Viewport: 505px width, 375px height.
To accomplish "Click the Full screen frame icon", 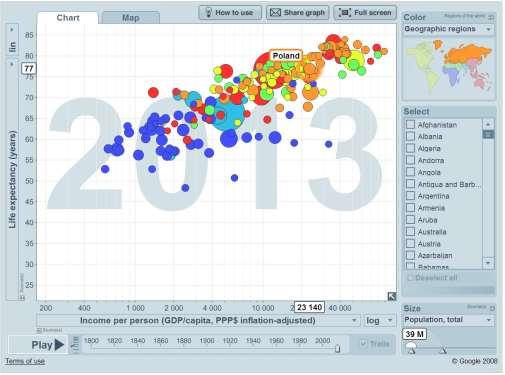I will tap(345, 13).
